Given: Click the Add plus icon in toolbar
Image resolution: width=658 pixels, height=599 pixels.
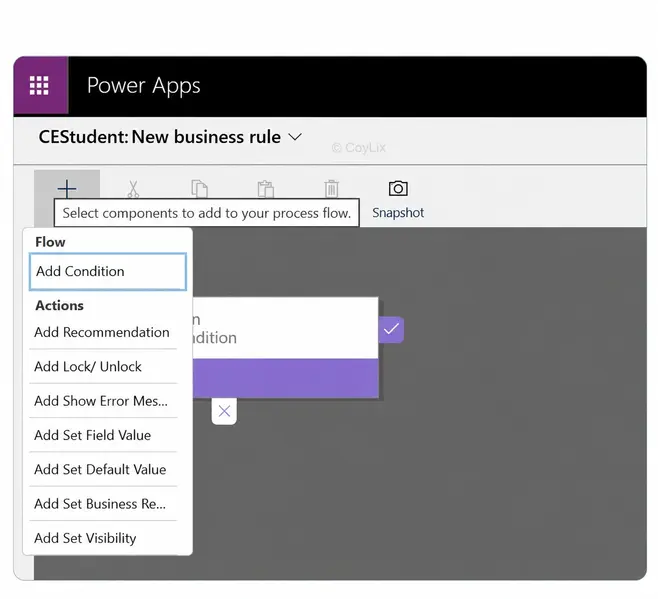Looking at the screenshot, I should click(x=67, y=189).
